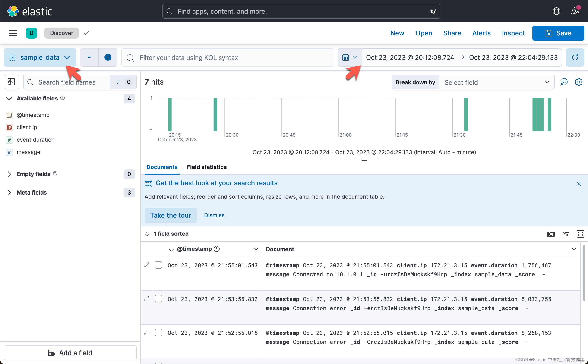The width and height of the screenshot is (588, 364).
Task: Tick the 21:52:55.015 row checkbox
Action: click(x=158, y=333)
